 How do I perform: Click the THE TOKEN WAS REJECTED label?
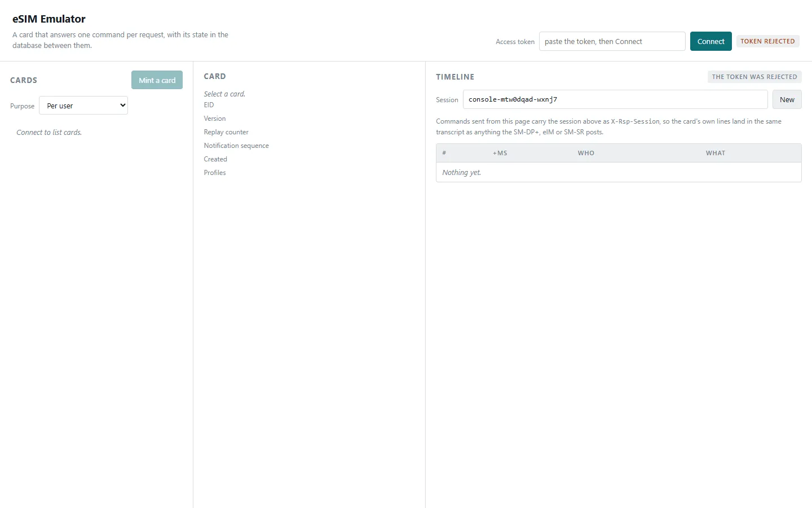tap(754, 77)
